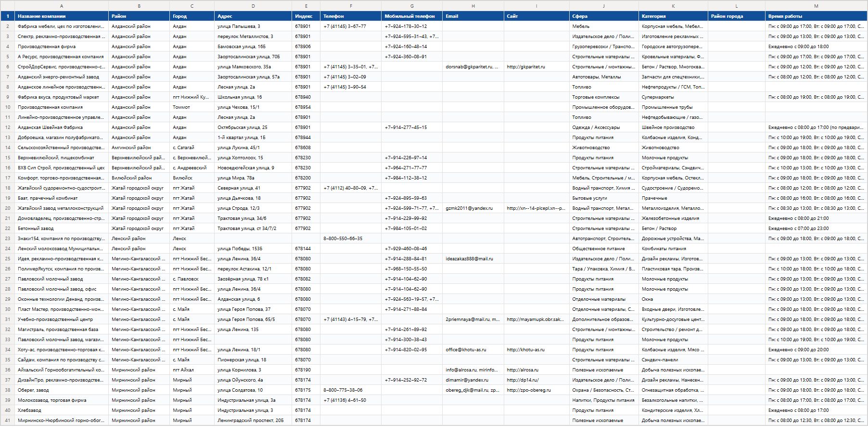Select the company cell 'Бетонный завод'
Image resolution: width=868 pixels, height=434 pixels.
tap(62, 229)
